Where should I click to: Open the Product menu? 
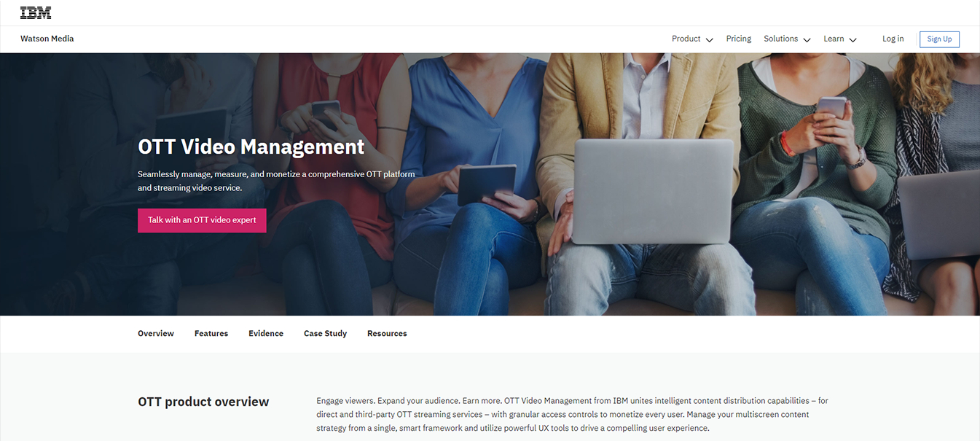686,39
